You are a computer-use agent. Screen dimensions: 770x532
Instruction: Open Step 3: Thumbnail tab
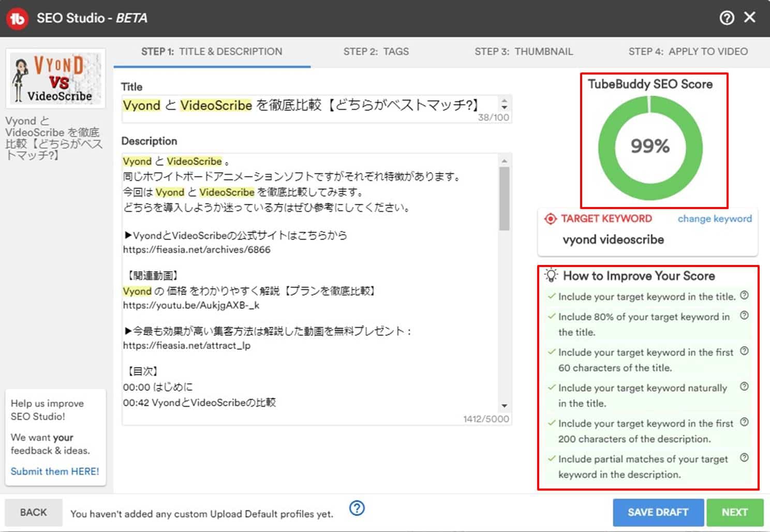point(524,52)
